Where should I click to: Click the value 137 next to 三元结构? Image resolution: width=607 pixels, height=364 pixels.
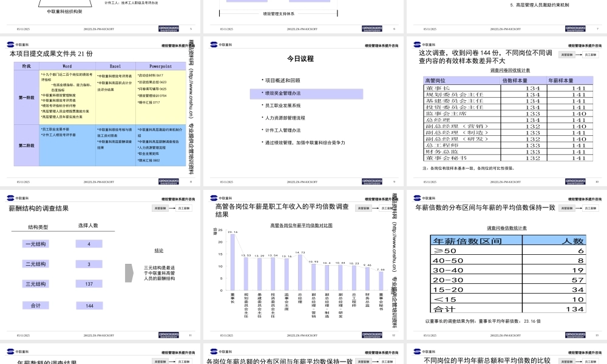(x=89, y=284)
